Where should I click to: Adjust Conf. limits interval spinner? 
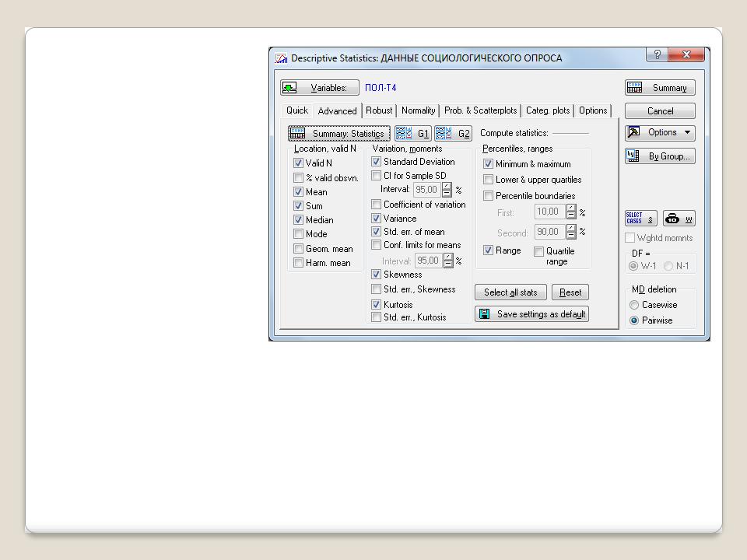click(x=448, y=261)
